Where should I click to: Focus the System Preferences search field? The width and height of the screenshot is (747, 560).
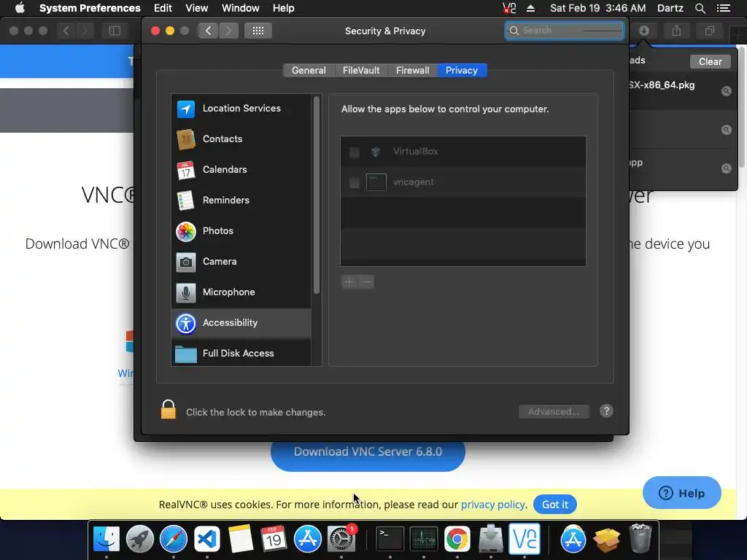(565, 31)
